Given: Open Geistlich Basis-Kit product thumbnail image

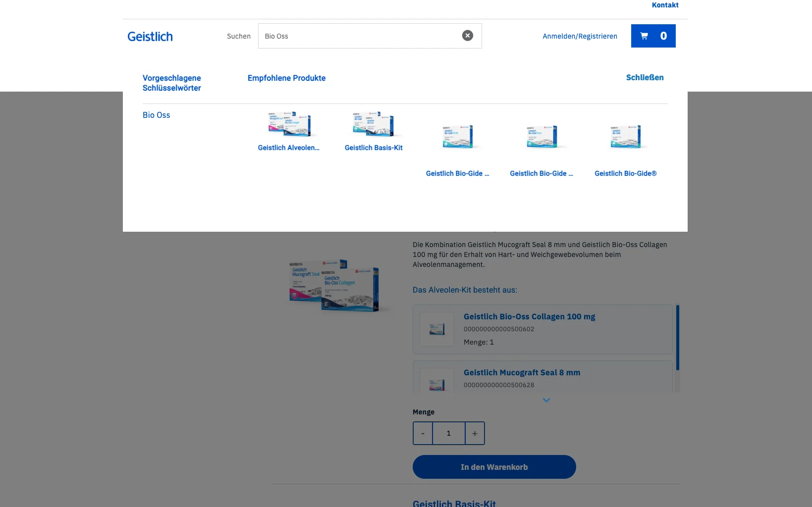Looking at the screenshot, I should [374, 124].
